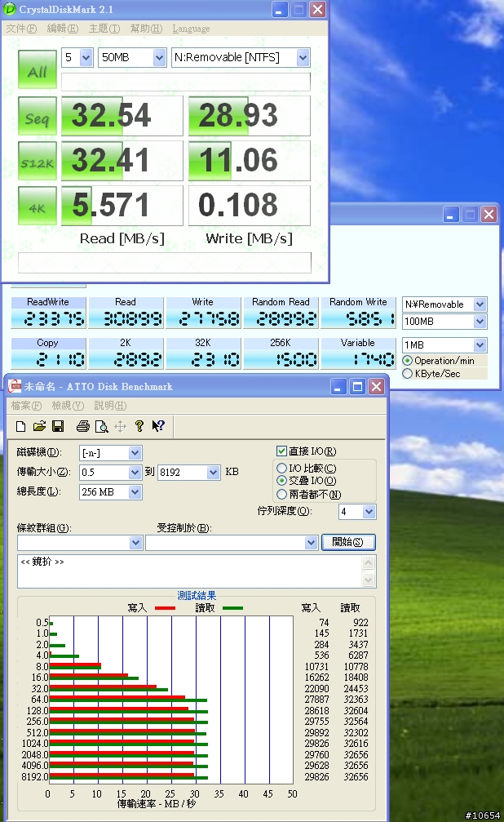Select the 交疊 I/O radio button

click(x=281, y=481)
